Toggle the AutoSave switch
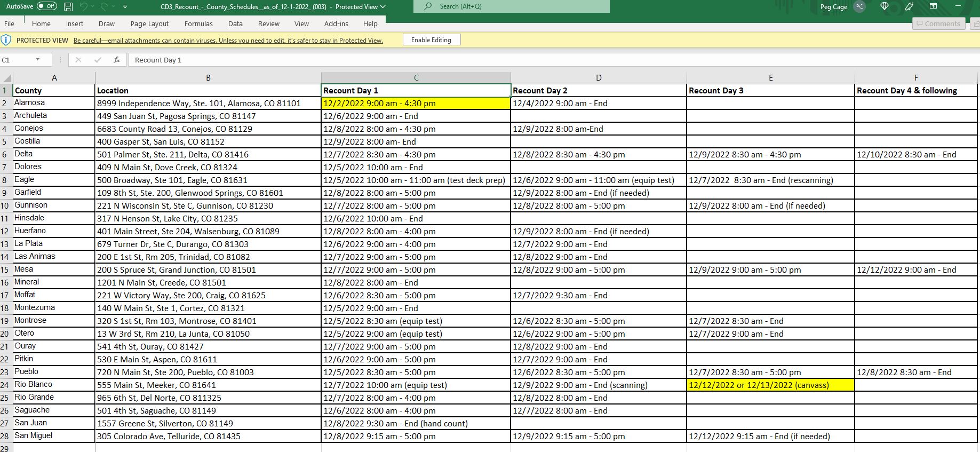This screenshot has width=980, height=452. coord(47,6)
